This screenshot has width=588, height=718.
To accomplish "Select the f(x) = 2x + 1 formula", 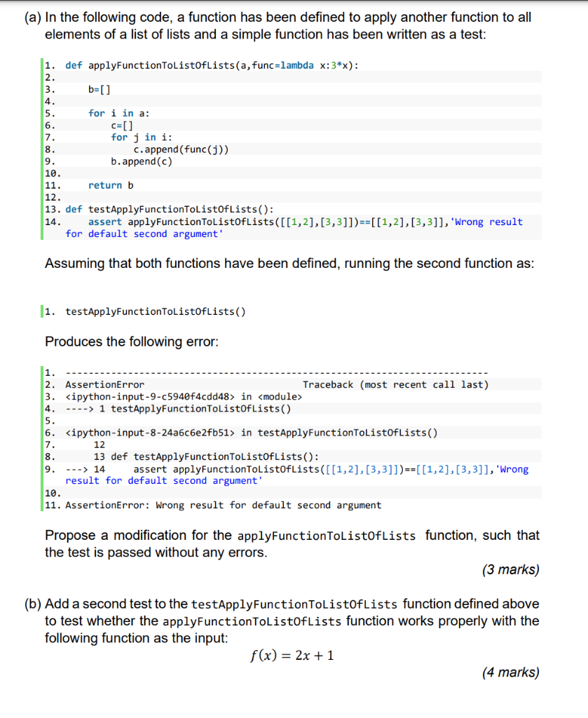I will 292,656.
